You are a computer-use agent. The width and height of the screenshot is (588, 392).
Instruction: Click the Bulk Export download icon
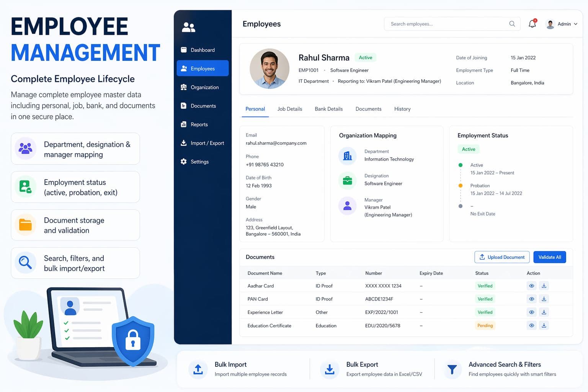point(330,369)
